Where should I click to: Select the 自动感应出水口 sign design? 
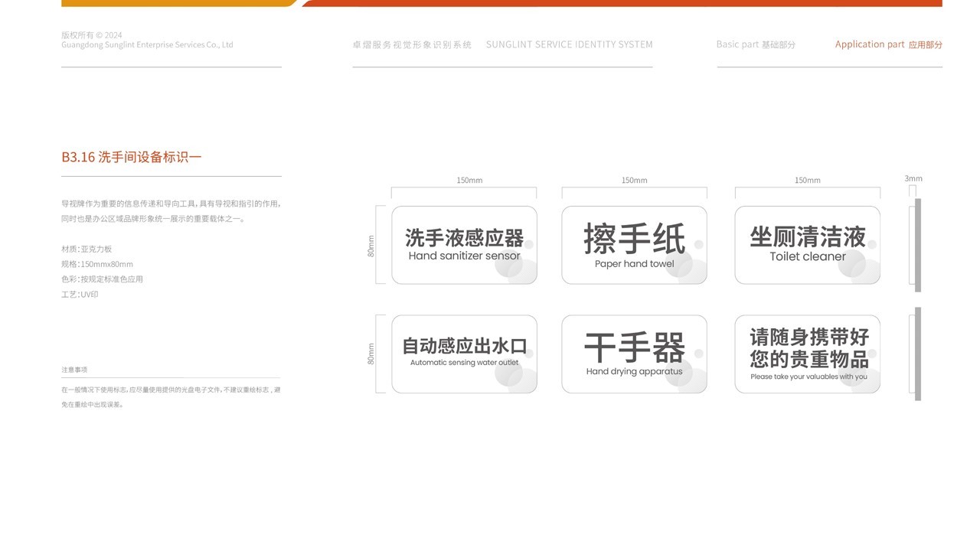464,353
